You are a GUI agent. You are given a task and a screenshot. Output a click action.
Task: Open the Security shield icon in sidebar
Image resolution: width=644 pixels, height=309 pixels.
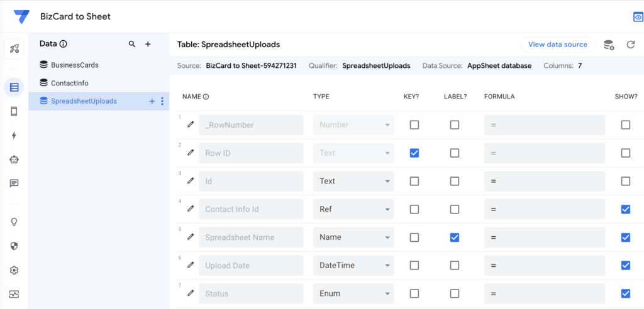14,246
